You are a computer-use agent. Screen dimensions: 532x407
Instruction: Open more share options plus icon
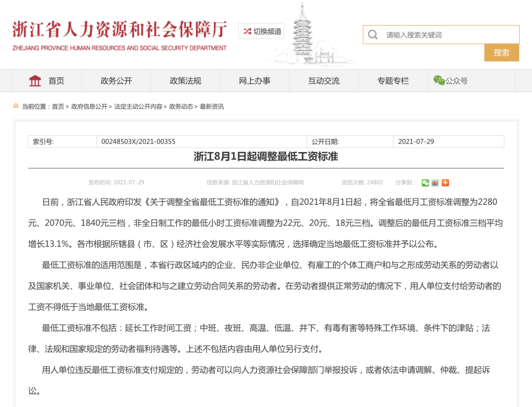coord(445,183)
